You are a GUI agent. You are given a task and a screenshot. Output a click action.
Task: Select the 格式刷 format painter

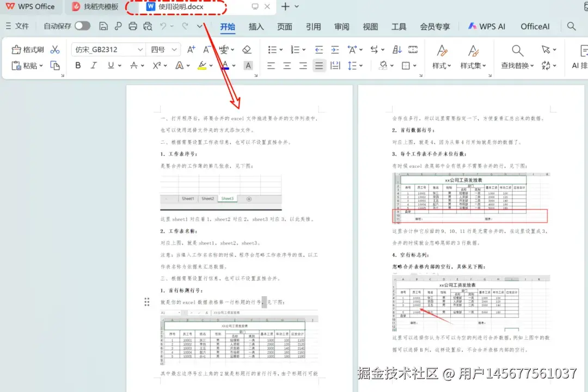[28, 50]
